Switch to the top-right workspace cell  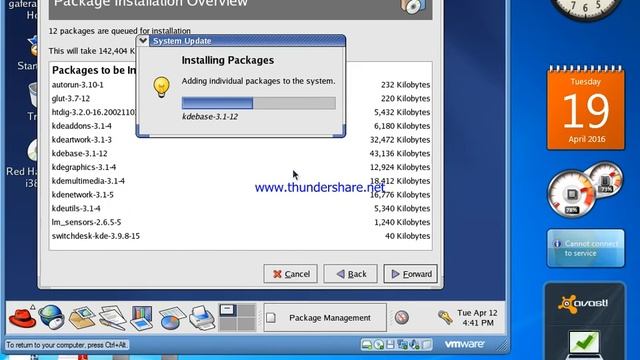point(247,310)
